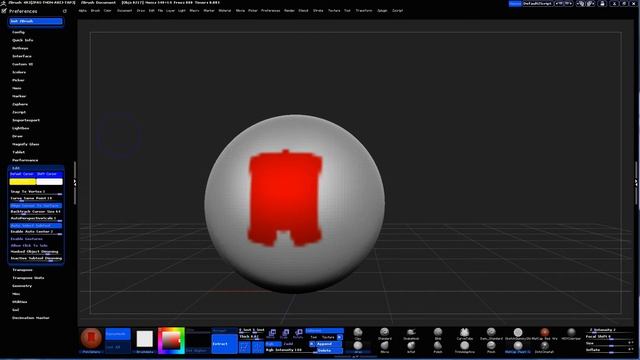Click the first blue square icon beside Extract
Viewport: 640px width, 360px height.
click(x=244, y=347)
